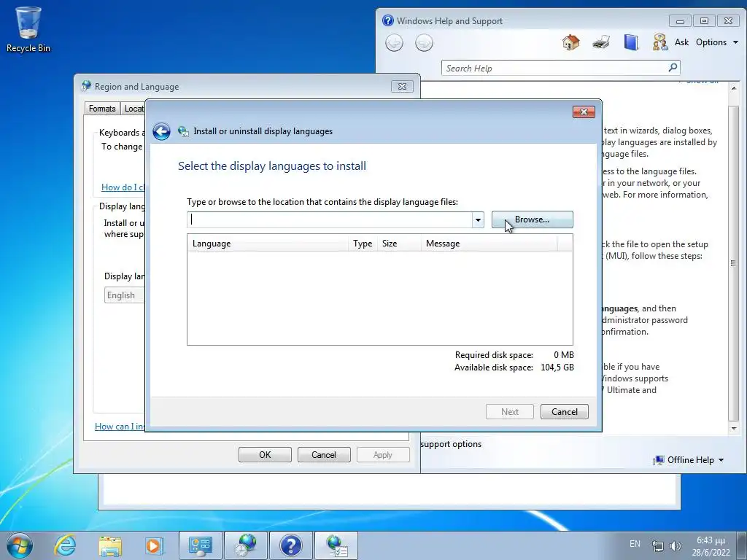Open Windows Explorer from the taskbar
This screenshot has width=747, height=560.
[110, 545]
